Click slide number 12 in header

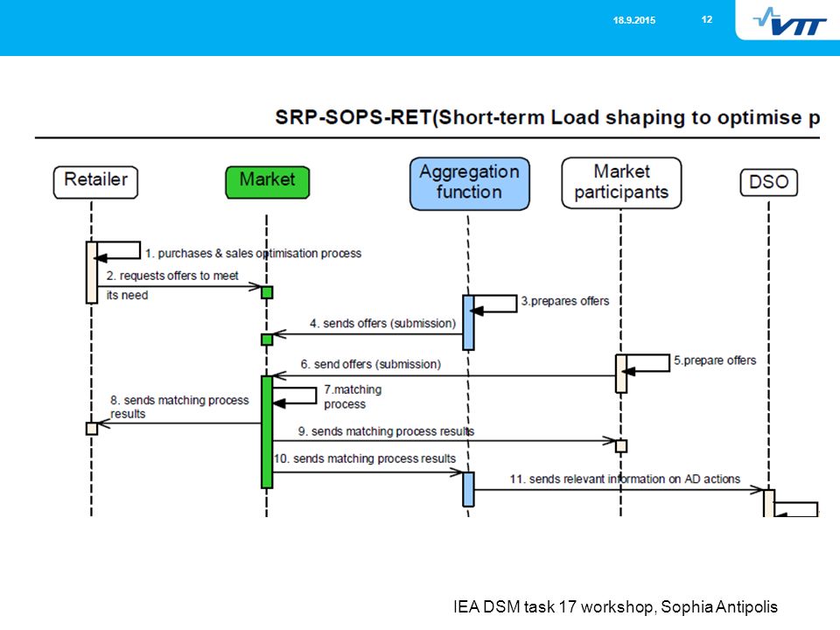point(707,19)
